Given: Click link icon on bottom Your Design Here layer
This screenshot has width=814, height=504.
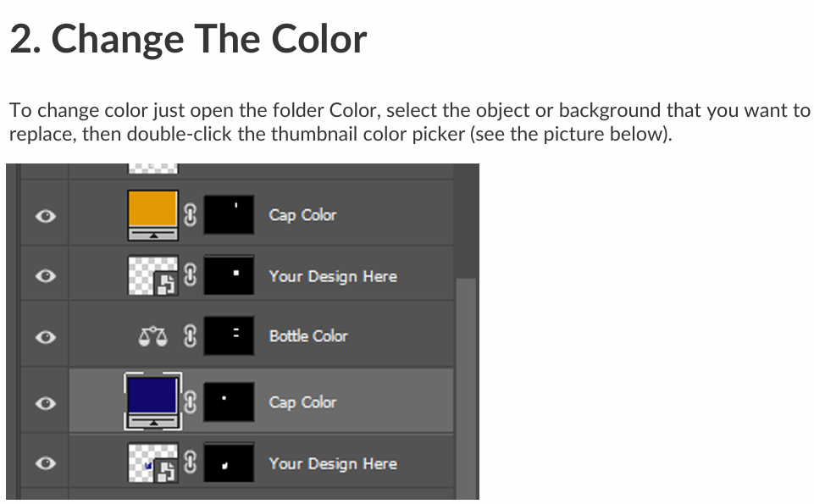Looking at the screenshot, I should (191, 462).
